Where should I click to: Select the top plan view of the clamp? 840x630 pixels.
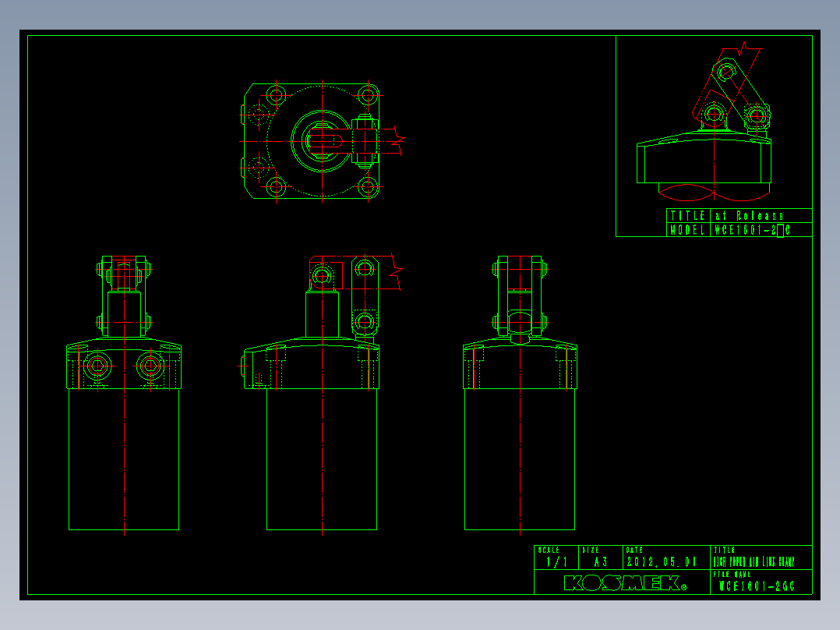(x=321, y=142)
